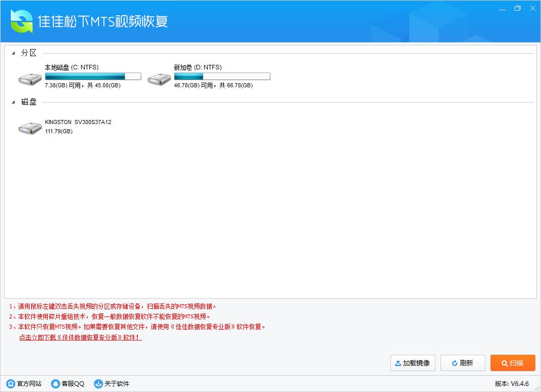541x392 pixels.
Task: Select the KINGSTON SV300S37A12 disk label
Action: (78, 122)
